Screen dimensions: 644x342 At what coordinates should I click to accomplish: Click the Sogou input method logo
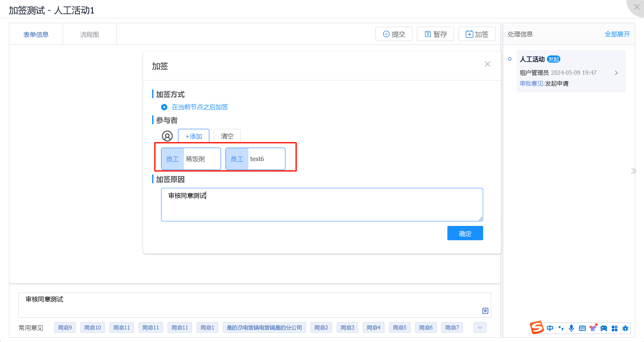[x=536, y=327]
